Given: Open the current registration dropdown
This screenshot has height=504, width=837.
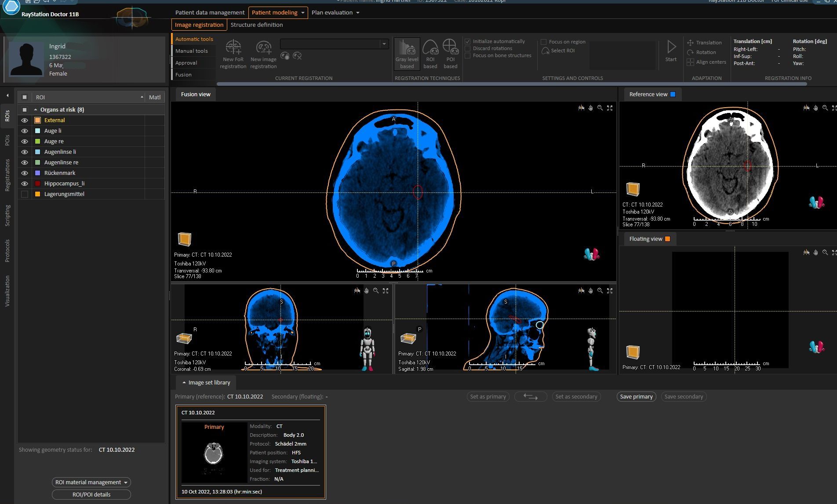Looking at the screenshot, I should [x=384, y=44].
